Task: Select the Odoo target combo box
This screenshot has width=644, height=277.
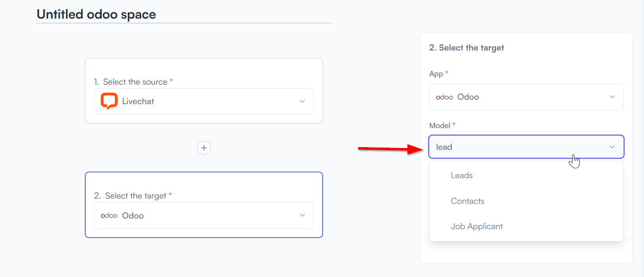Action: pos(204,215)
